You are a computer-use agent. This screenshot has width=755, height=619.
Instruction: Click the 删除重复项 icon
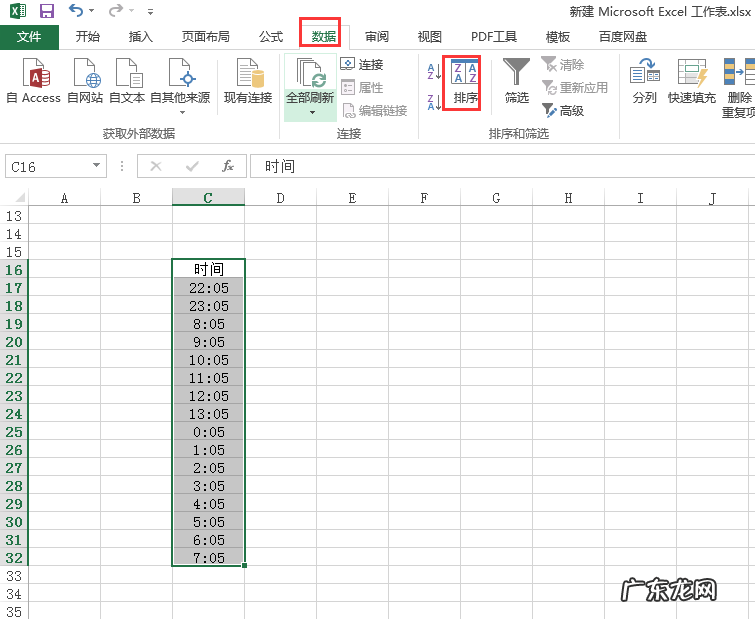739,71
